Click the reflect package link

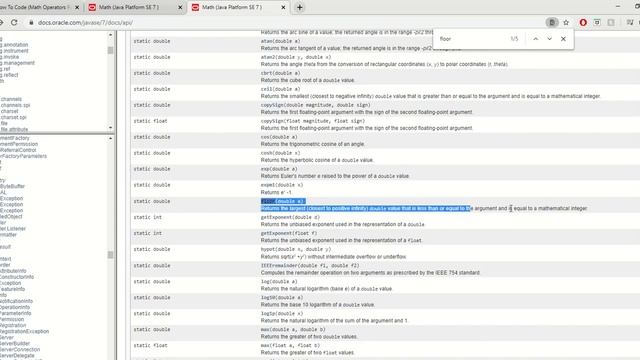pos(9,75)
